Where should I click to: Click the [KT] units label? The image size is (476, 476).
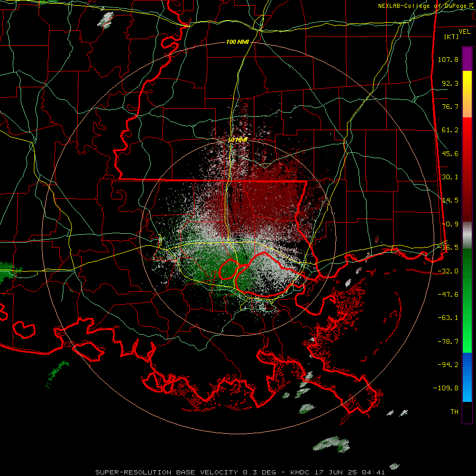(451, 36)
